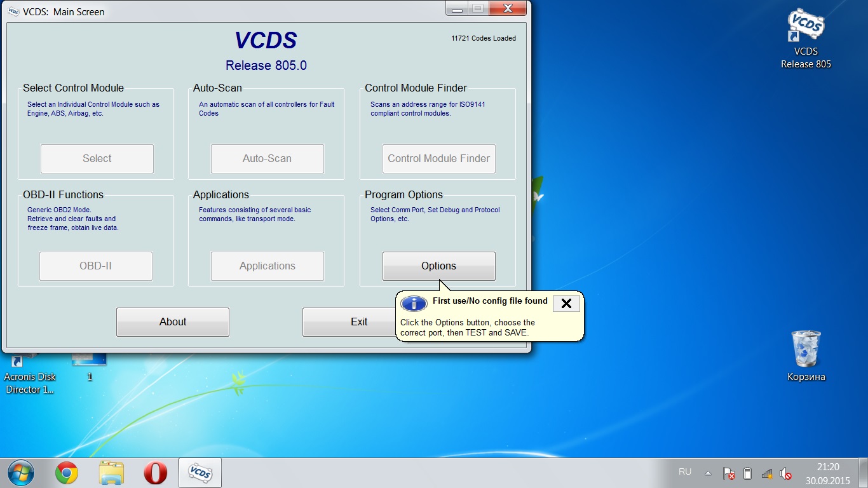
Task: Click the Program Options group label
Action: click(403, 195)
